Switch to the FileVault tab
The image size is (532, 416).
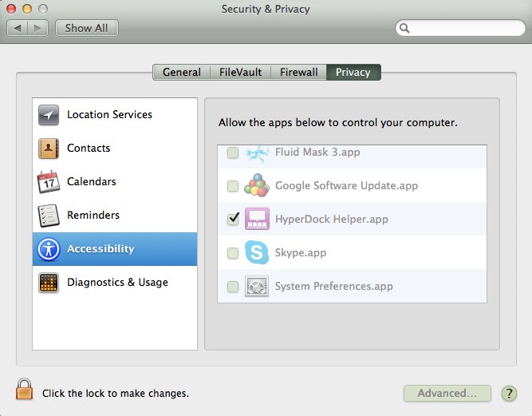[x=240, y=72]
